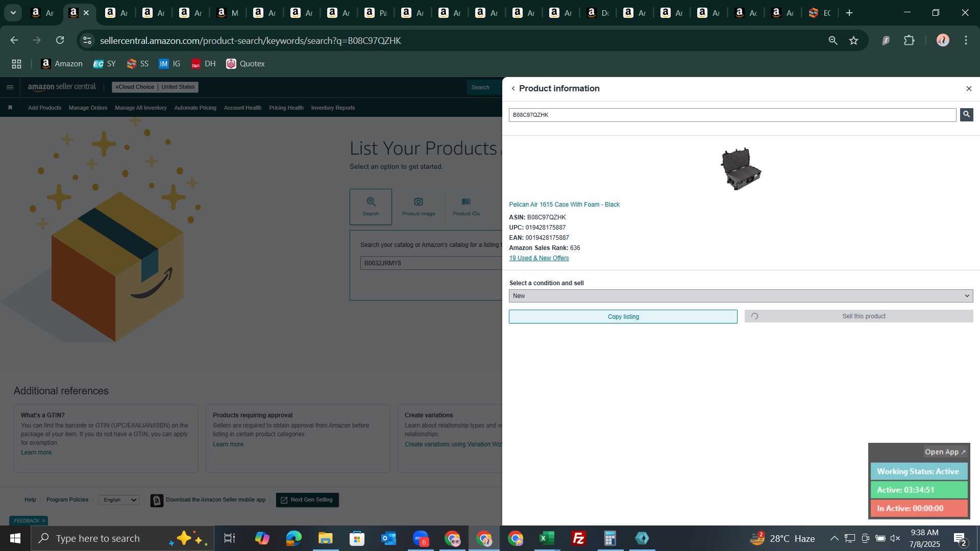
Task: Open the Seller Central hamburger menu
Action: pyautogui.click(x=10, y=87)
